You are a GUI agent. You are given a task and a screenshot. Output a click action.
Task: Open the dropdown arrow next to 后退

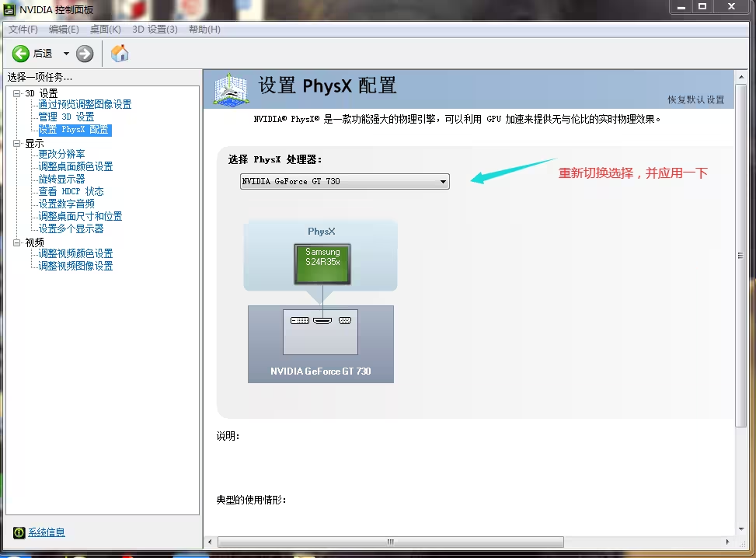point(66,54)
